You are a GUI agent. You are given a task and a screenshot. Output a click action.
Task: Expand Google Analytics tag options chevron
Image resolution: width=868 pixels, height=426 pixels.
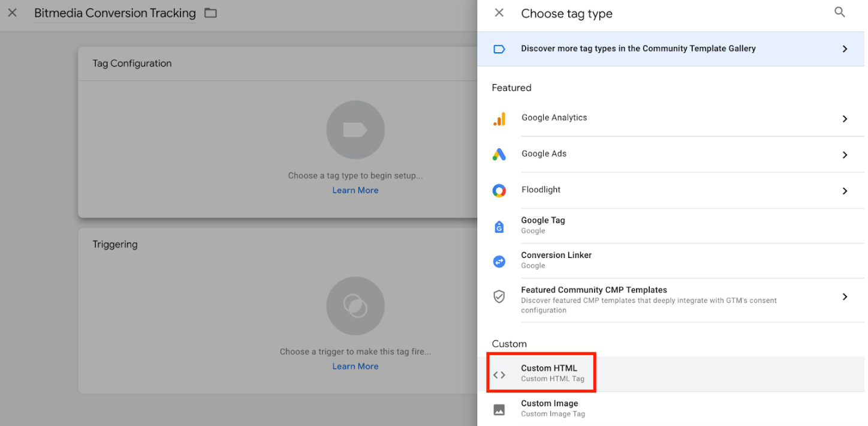[x=845, y=119]
